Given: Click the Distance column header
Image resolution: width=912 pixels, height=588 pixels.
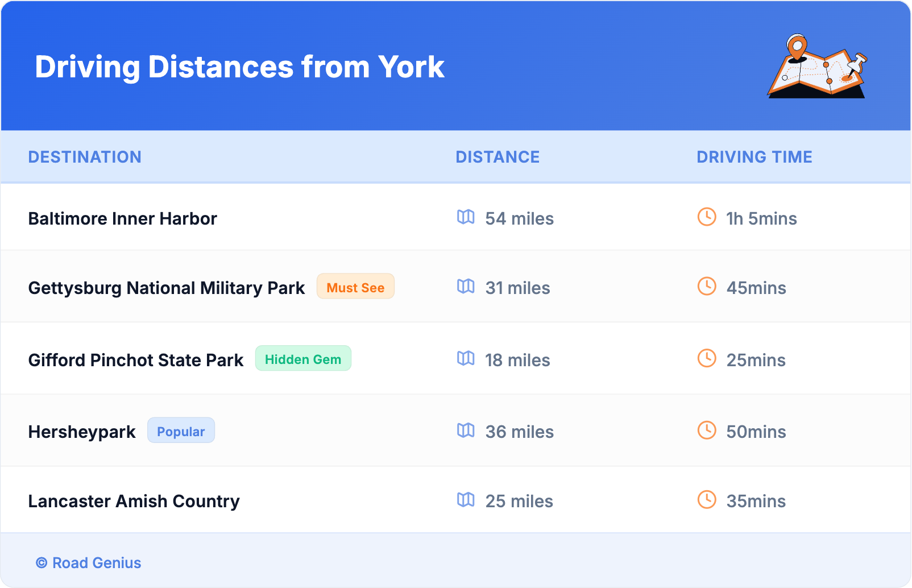Looking at the screenshot, I should click(x=498, y=157).
